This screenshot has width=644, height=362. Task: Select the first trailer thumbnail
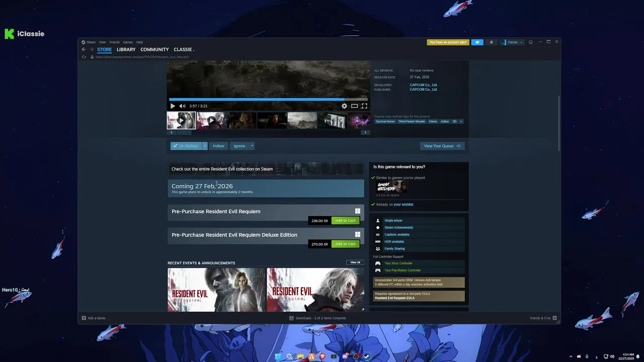[181, 121]
